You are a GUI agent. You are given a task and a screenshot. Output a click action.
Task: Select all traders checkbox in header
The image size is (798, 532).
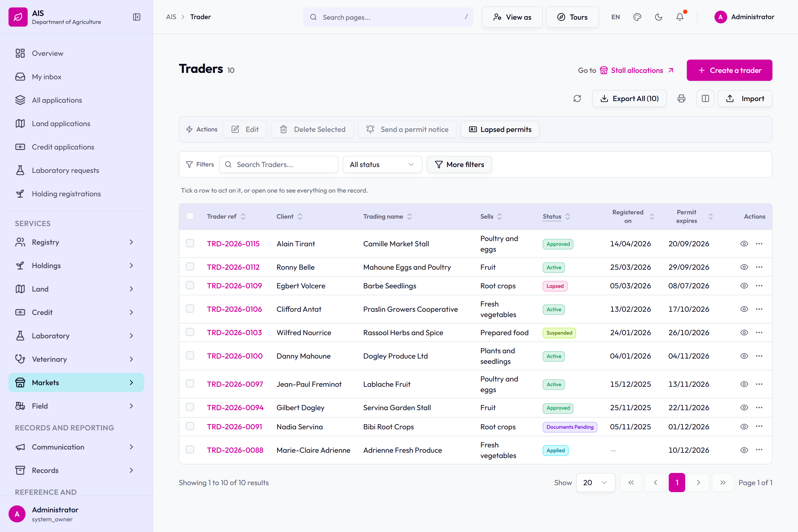coord(190,216)
